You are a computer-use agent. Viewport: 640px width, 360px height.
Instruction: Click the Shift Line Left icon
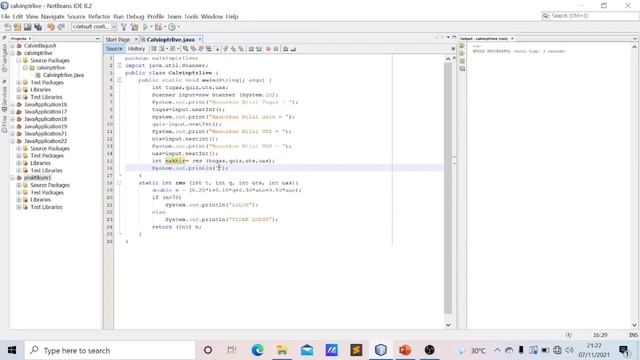pos(251,49)
